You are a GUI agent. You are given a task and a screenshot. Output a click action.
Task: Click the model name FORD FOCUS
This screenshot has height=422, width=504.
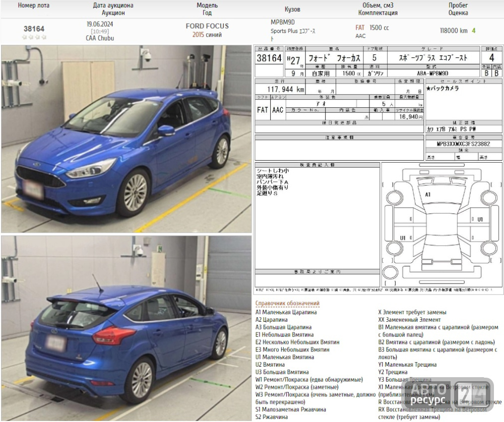point(207,26)
